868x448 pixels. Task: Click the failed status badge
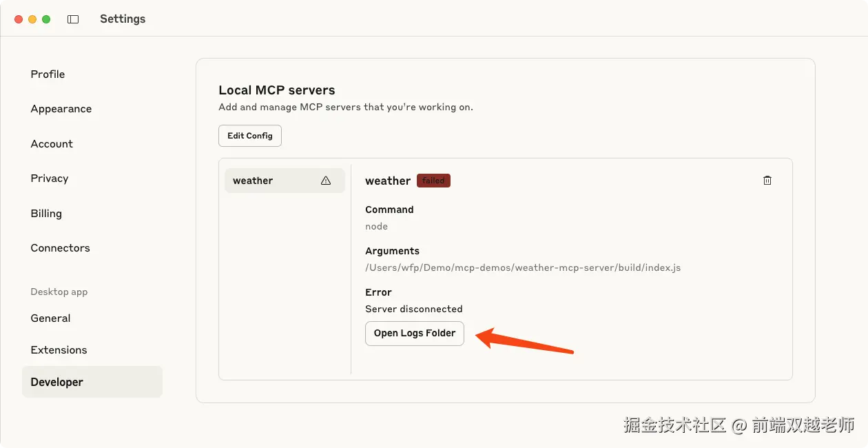point(433,181)
